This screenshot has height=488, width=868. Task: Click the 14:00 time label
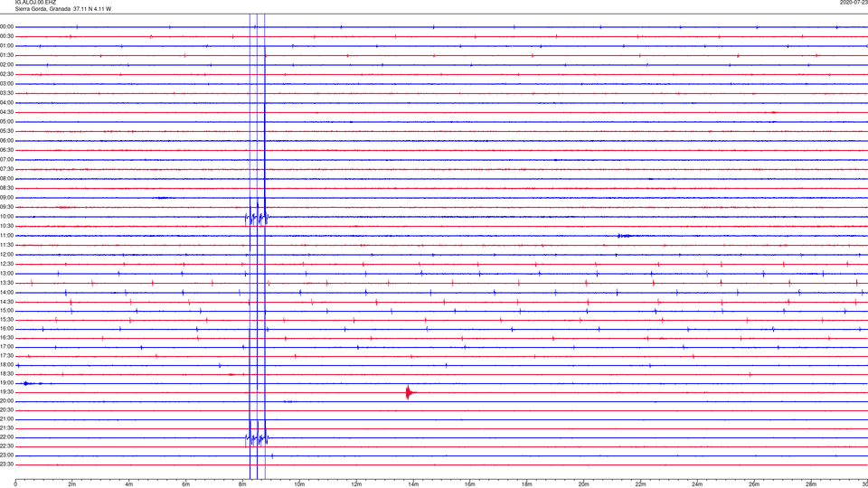click(x=7, y=292)
